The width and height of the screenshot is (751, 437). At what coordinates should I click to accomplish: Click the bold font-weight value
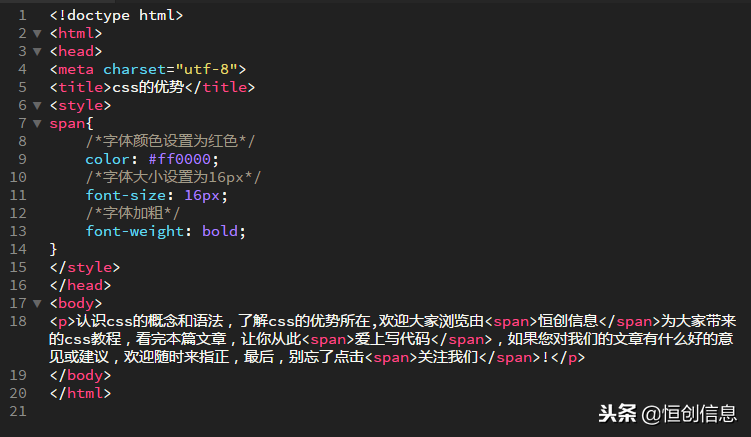(x=221, y=231)
